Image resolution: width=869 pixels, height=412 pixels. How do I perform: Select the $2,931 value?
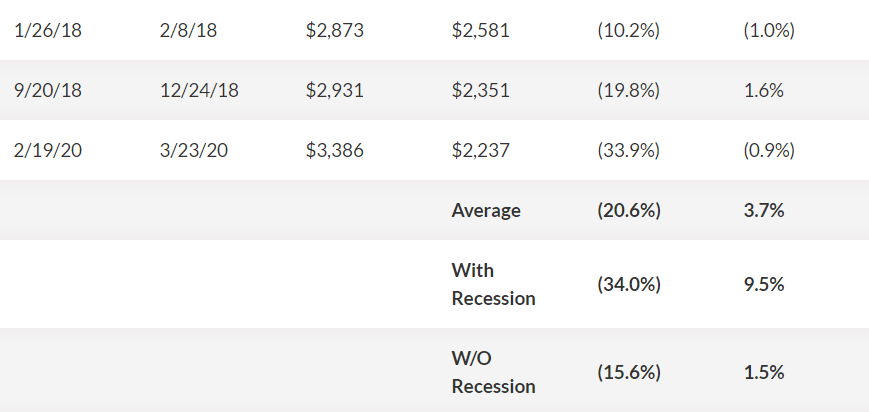click(x=335, y=90)
